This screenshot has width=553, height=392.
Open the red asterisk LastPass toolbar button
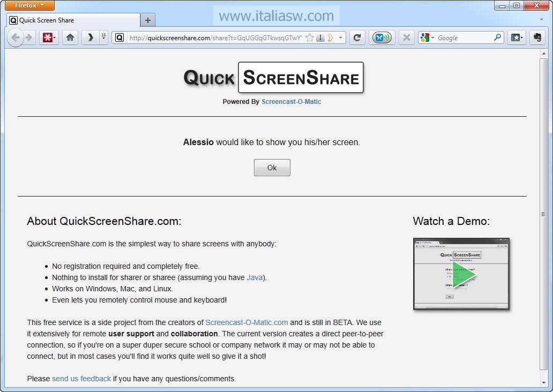tap(49, 37)
